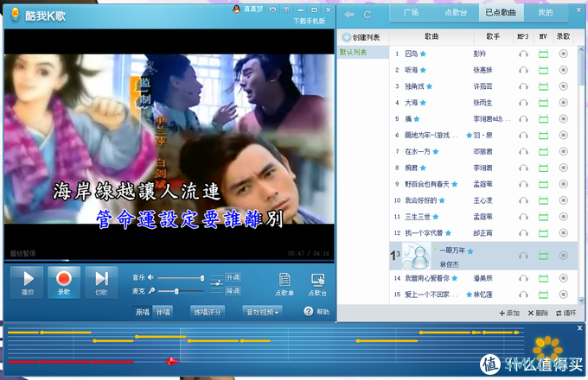Click 创建列表 to create a new list

click(361, 37)
